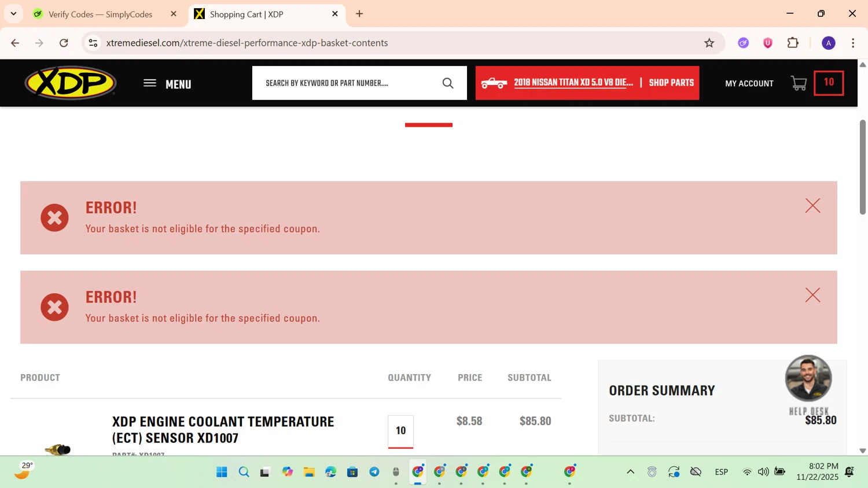The height and width of the screenshot is (488, 868).
Task: Dismiss the second error banner
Action: (812, 295)
